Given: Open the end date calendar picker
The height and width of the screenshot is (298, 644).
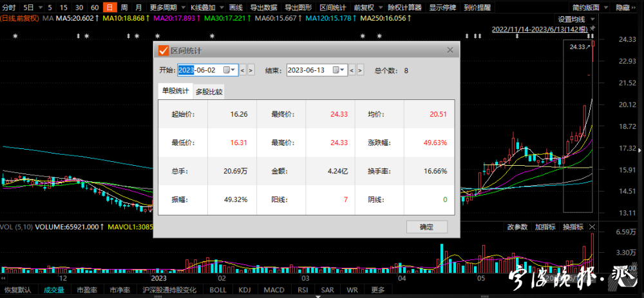Looking at the screenshot, I should [338, 70].
